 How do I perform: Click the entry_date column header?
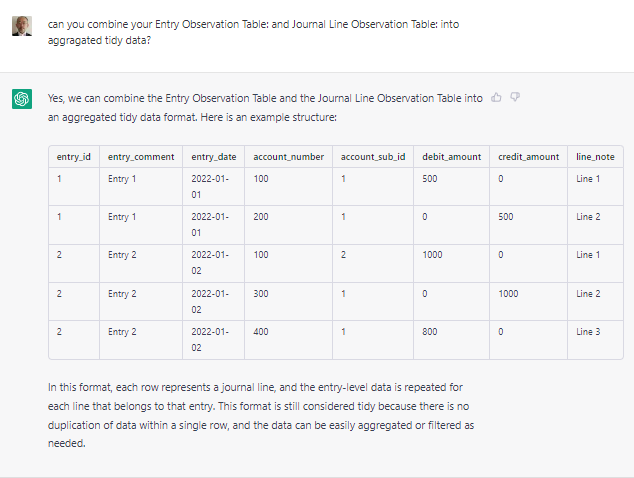(x=213, y=157)
